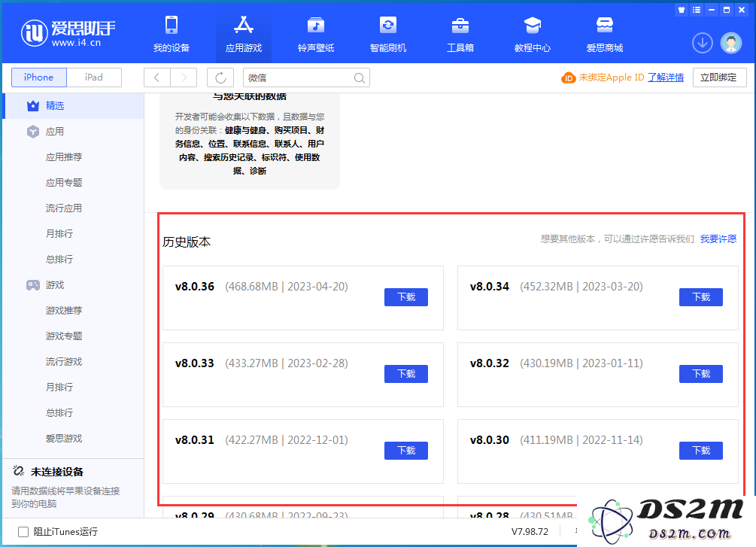The height and width of the screenshot is (547, 756).
Task: Click the orange Apple ID badge icon
Action: click(x=569, y=77)
